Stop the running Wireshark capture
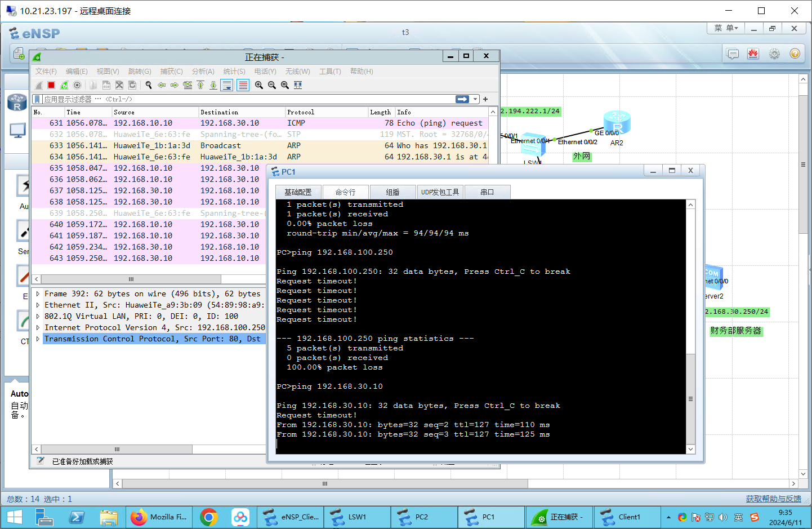812x529 pixels. tap(51, 85)
